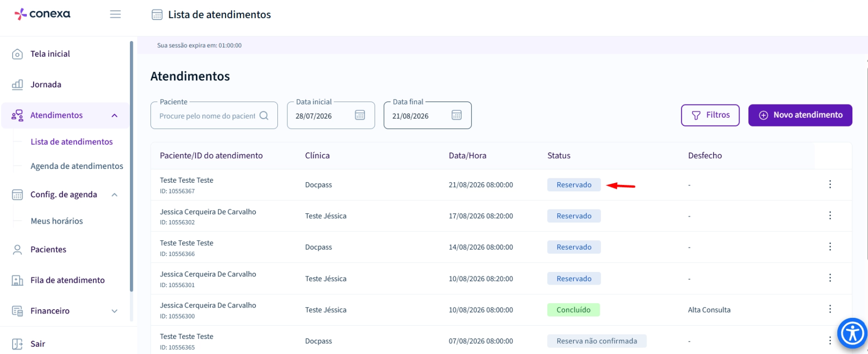This screenshot has height=354, width=868.
Task: Open three-dot menu for atendimento 10556367
Action: click(830, 184)
